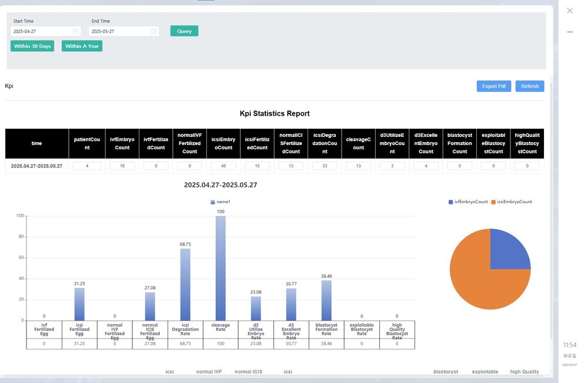Refresh the Kpi statistics report
Screen dimensions: 588x383
529,86
